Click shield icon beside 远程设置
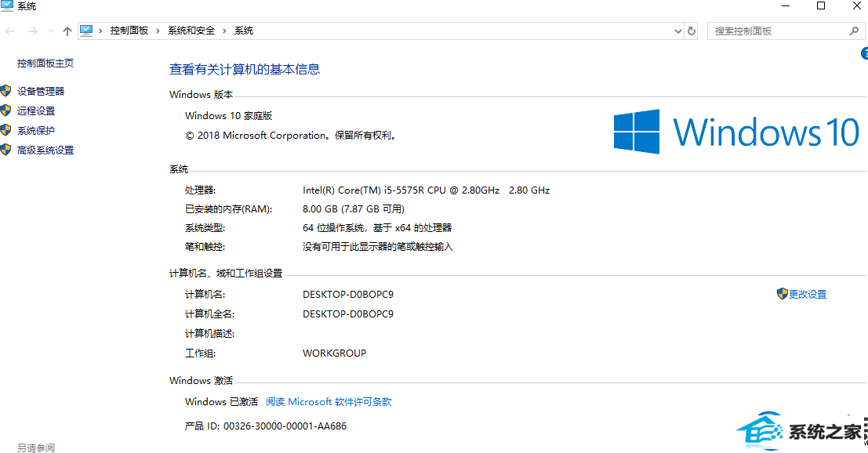This screenshot has width=868, height=453. [6, 110]
